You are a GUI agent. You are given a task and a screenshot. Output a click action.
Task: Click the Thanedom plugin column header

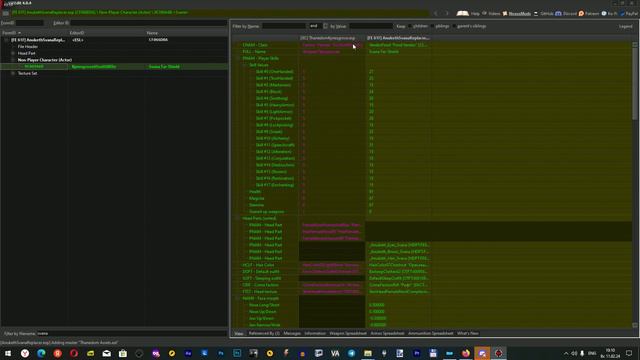pos(332,38)
